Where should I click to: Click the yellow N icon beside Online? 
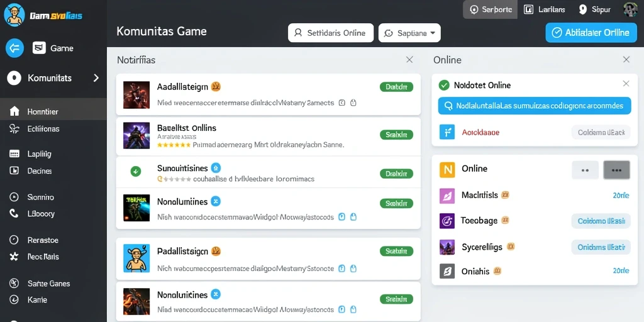447,169
